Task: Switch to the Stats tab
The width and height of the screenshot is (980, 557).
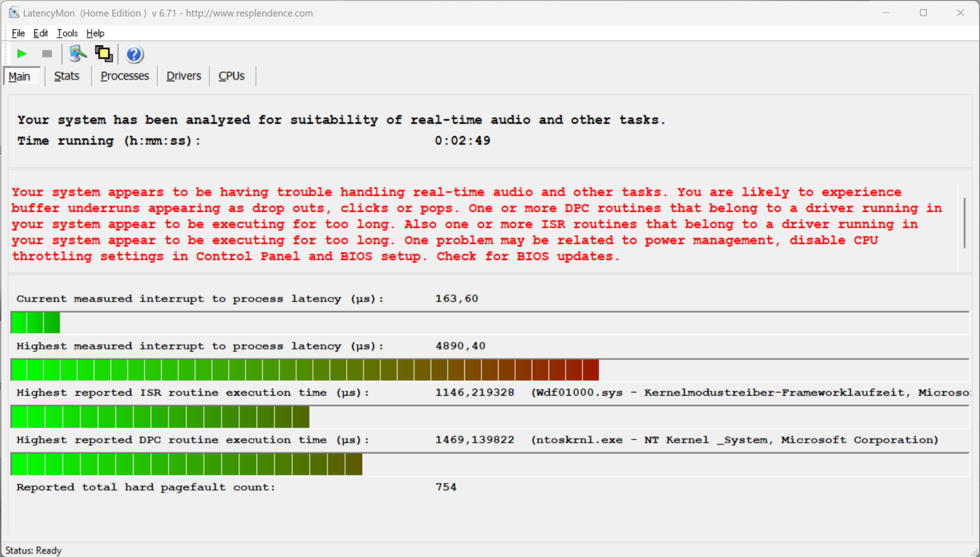Action: pos(66,76)
